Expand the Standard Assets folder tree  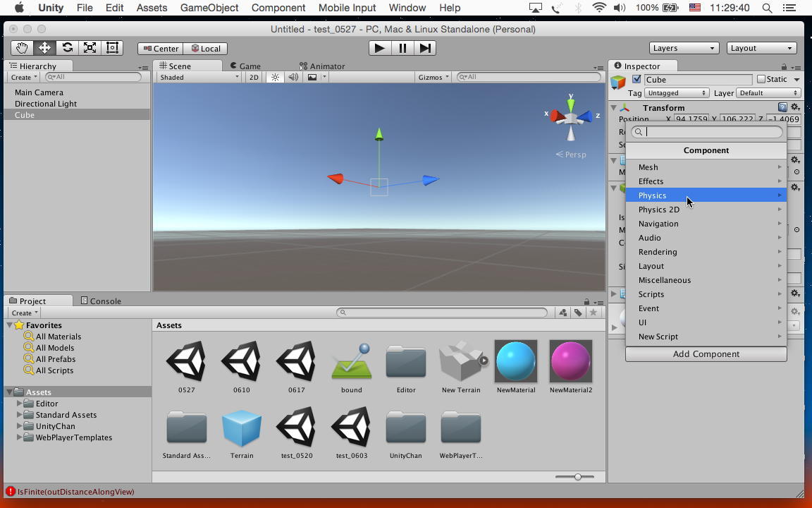tap(20, 415)
